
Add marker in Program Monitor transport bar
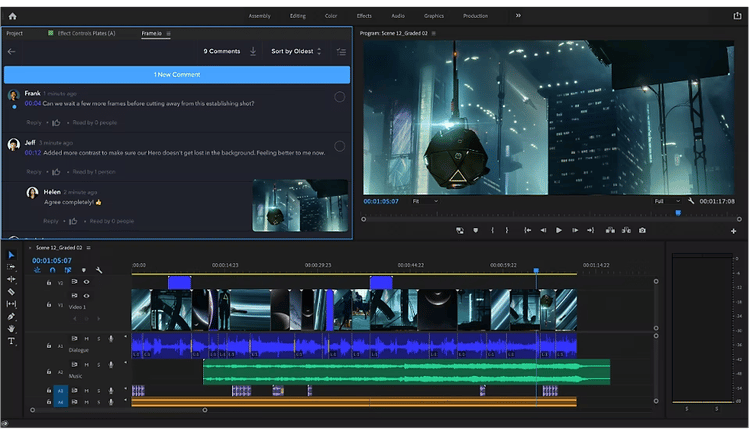tap(475, 231)
